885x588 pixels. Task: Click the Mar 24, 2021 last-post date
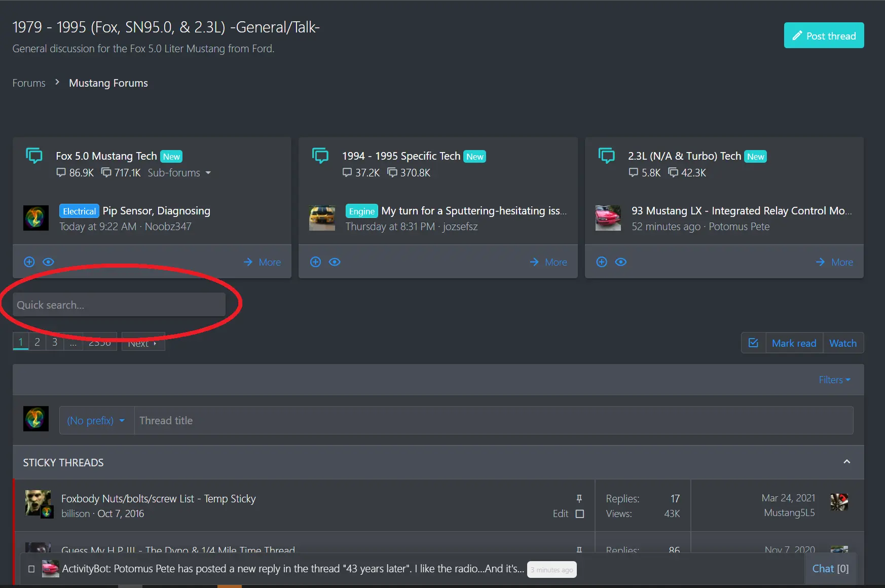click(789, 498)
